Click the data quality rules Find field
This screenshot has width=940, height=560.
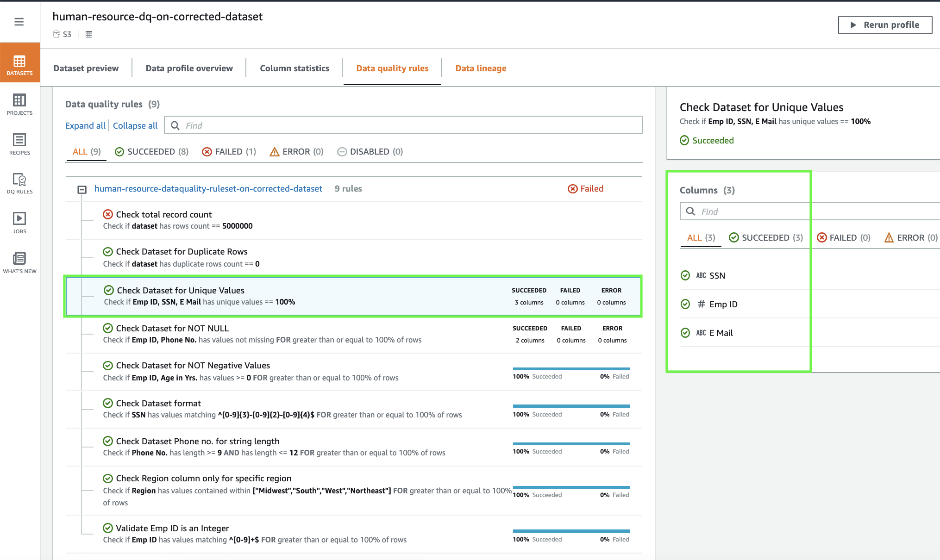[403, 125]
